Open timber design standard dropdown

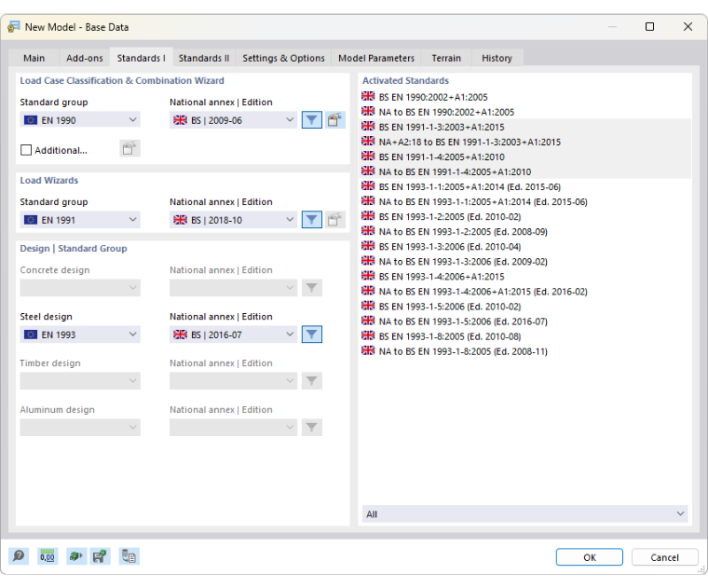pyautogui.click(x=80, y=381)
